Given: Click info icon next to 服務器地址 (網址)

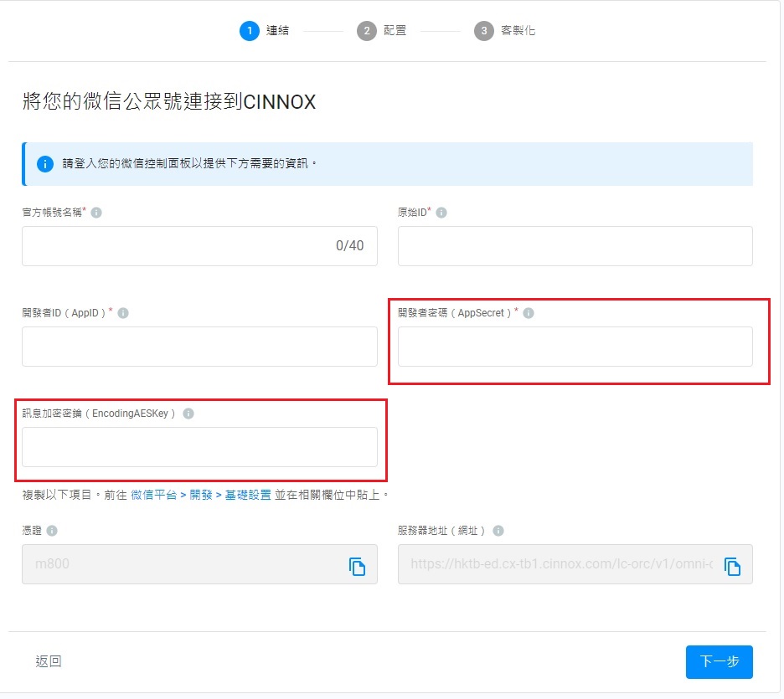Looking at the screenshot, I should coord(498,531).
